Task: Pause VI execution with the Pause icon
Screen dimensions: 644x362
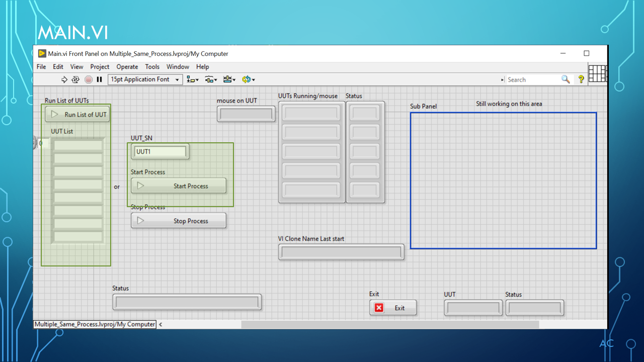Action: (x=99, y=79)
